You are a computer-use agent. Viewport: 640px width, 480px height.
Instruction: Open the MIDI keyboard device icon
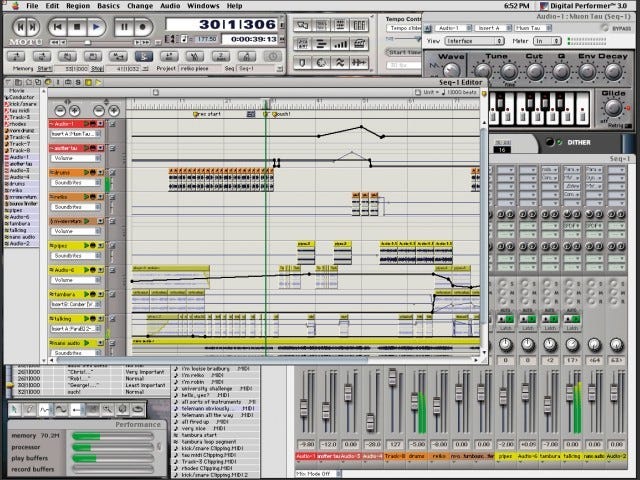[359, 44]
